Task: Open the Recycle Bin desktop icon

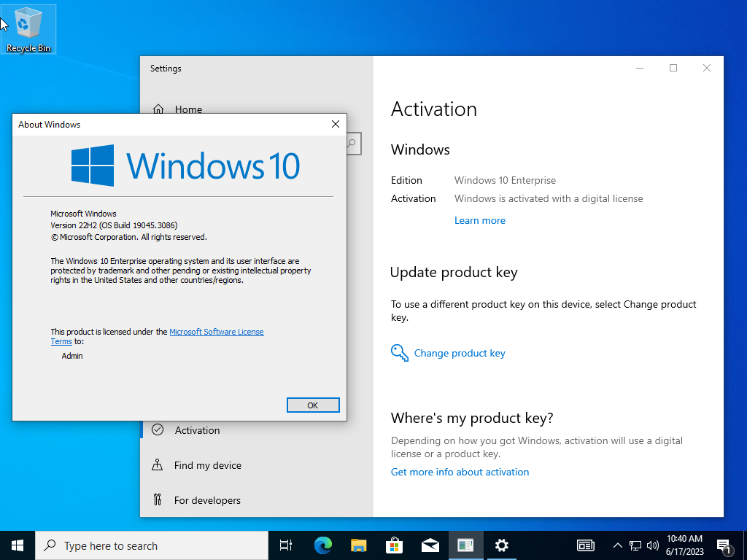Action: [x=28, y=28]
